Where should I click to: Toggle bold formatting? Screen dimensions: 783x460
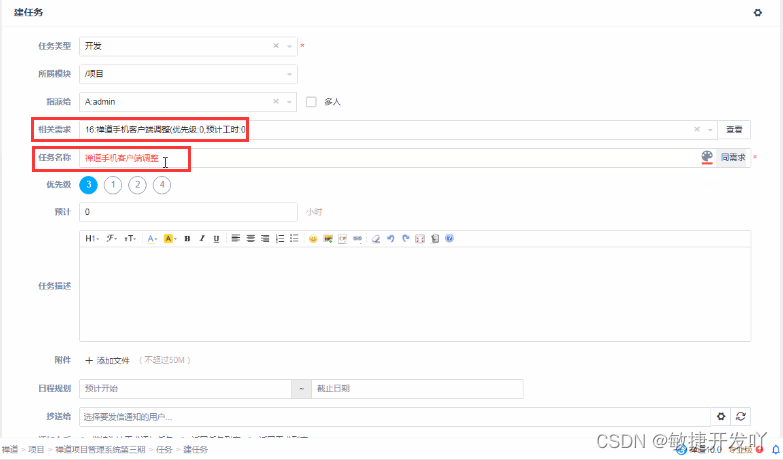pyautogui.click(x=187, y=239)
